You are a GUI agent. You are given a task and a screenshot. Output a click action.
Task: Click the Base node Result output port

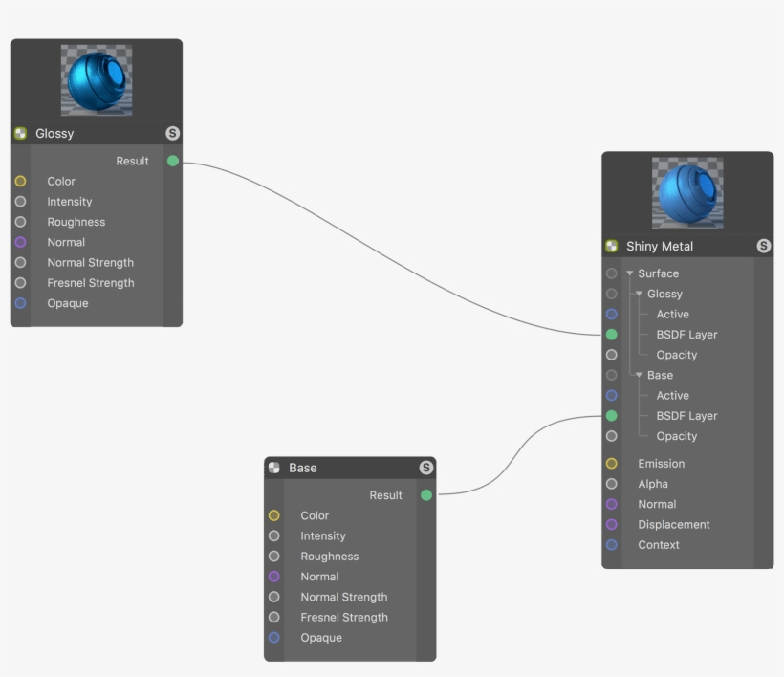[x=426, y=495]
